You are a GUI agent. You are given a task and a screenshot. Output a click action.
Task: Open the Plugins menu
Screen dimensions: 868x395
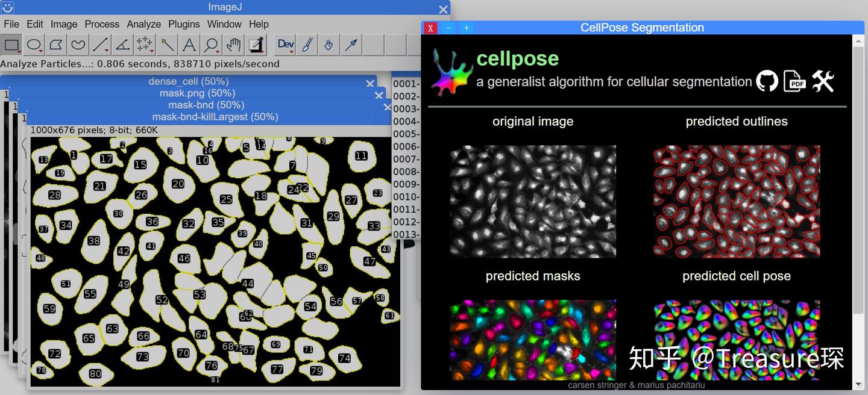pos(184,24)
